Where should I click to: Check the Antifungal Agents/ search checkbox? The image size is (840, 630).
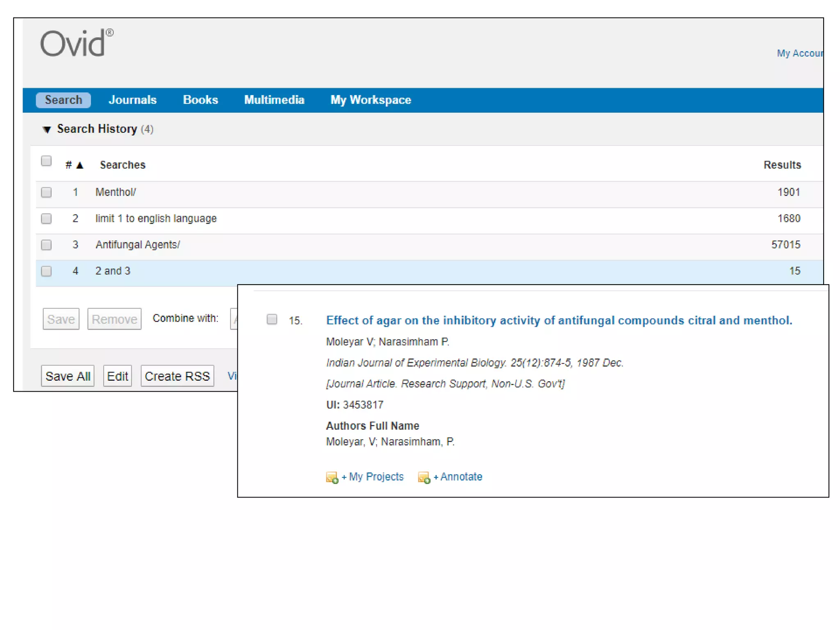pyautogui.click(x=46, y=245)
